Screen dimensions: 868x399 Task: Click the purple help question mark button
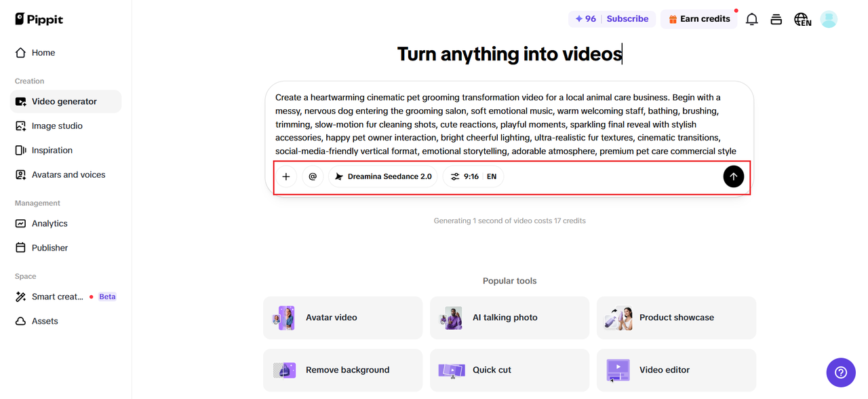[x=841, y=373]
